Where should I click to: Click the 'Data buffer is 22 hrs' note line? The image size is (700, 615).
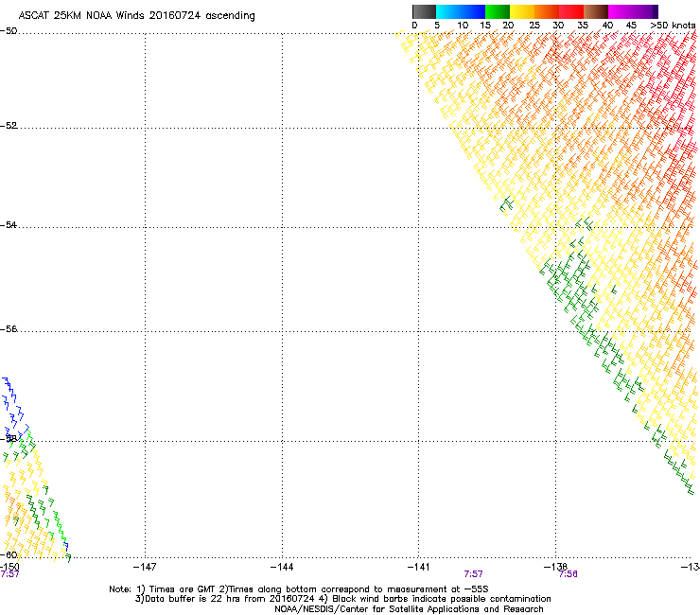pos(342,599)
